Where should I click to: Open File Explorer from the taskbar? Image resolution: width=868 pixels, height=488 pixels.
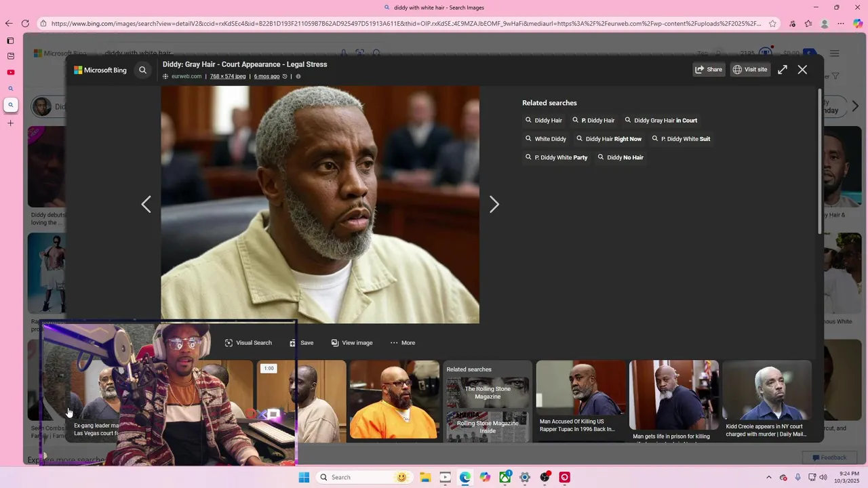coord(425,477)
